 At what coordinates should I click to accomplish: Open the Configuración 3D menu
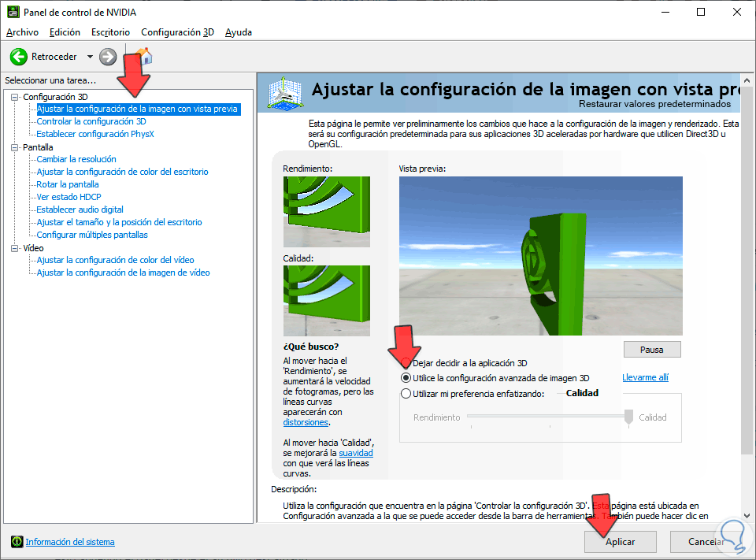[177, 32]
